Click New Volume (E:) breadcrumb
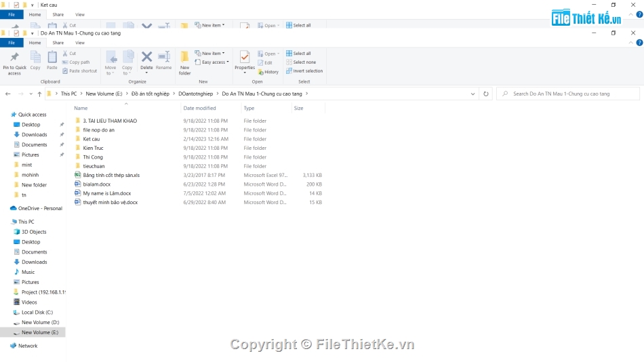This screenshot has height=362, width=644. tap(104, 94)
